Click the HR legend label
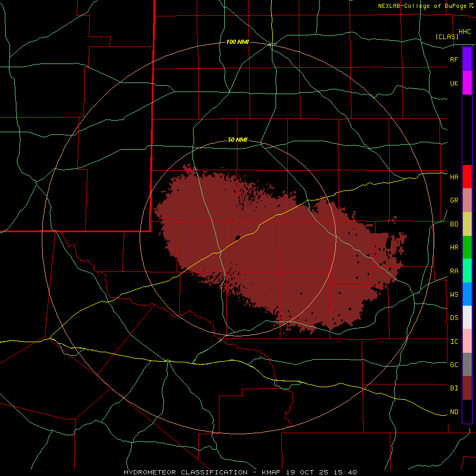 454,248
